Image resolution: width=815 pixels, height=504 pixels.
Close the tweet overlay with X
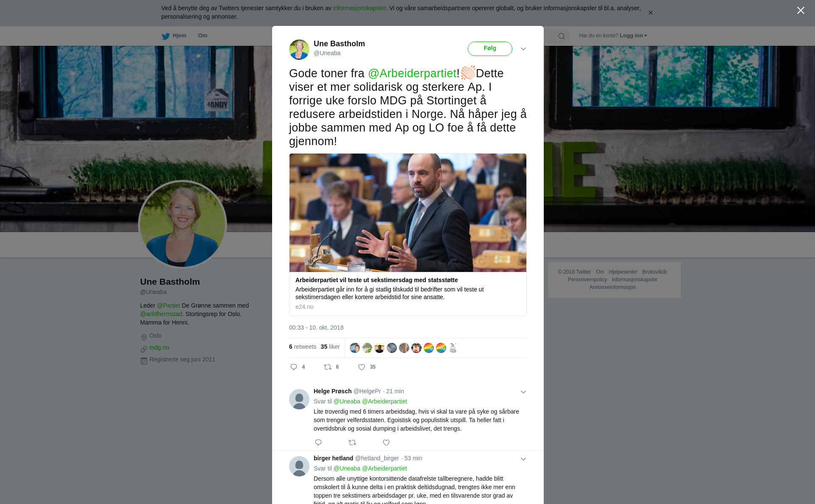(x=801, y=11)
